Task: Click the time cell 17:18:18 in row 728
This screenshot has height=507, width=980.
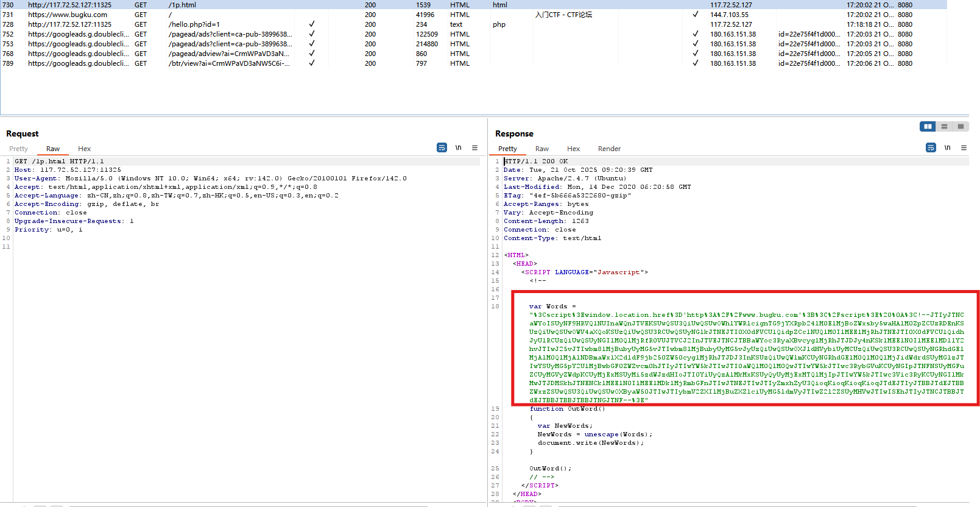Action: point(870,24)
